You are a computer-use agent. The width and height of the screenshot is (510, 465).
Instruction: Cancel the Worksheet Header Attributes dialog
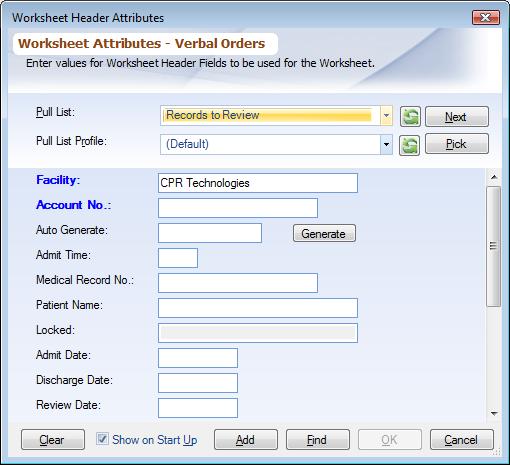point(462,440)
